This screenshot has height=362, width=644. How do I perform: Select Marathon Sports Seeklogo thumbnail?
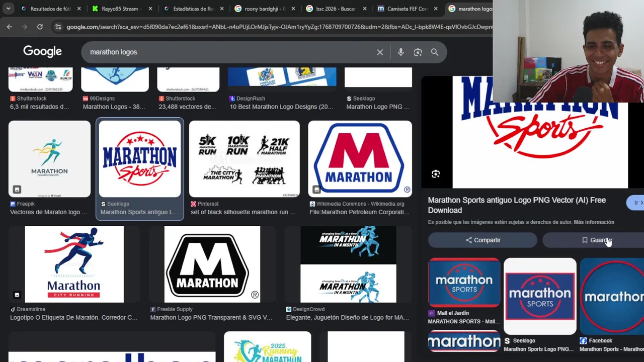click(x=140, y=159)
